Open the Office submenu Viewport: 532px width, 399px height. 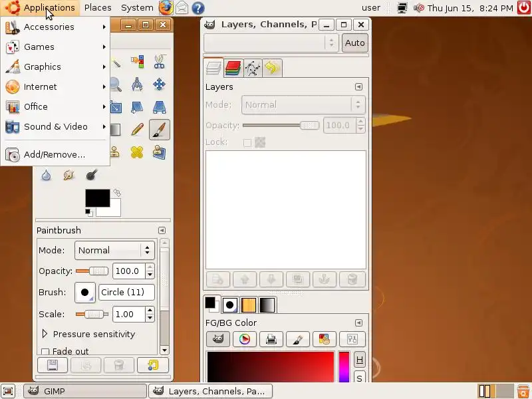click(x=55, y=106)
